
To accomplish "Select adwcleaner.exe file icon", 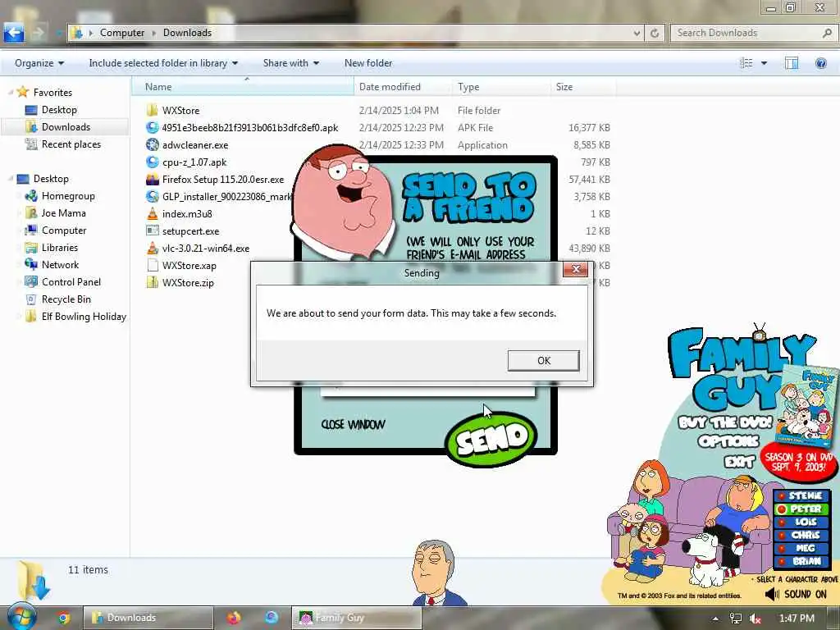I will click(x=152, y=144).
